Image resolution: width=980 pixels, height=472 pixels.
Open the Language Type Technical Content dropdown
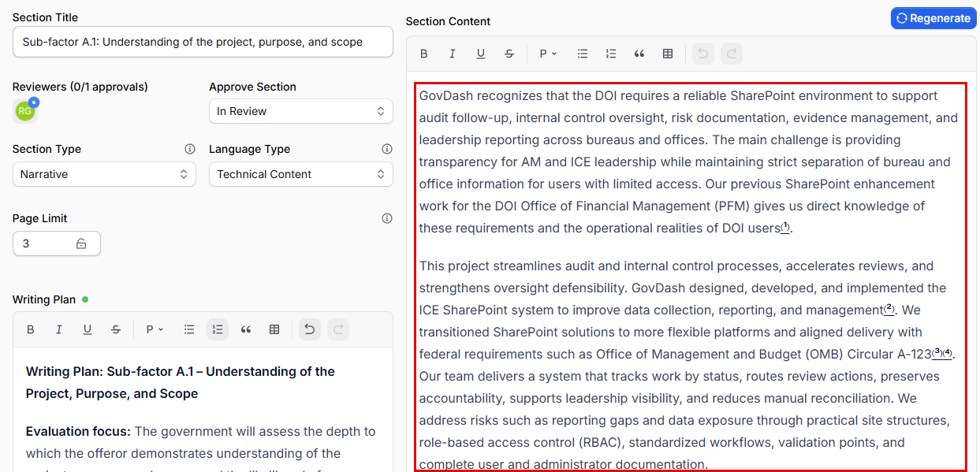(x=301, y=174)
